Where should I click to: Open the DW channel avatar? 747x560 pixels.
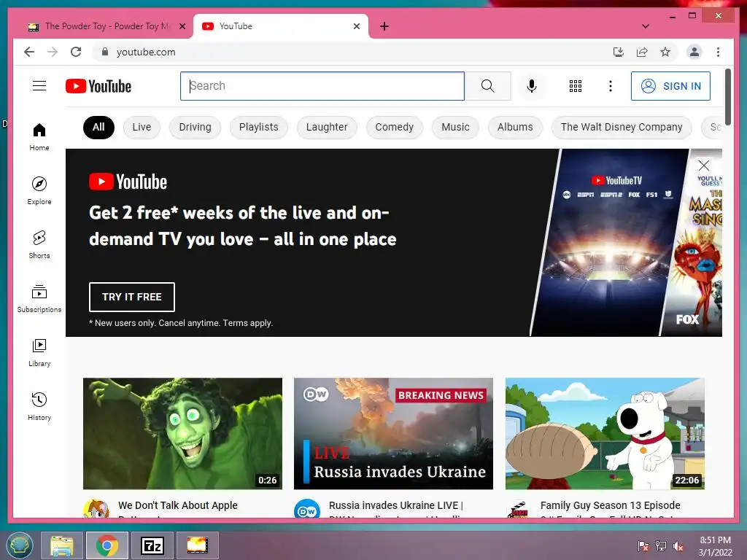307,509
